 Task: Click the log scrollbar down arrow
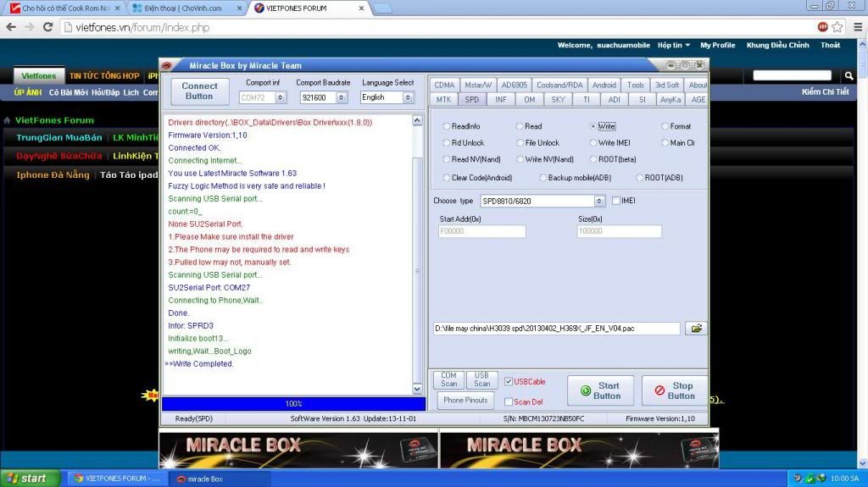point(417,389)
